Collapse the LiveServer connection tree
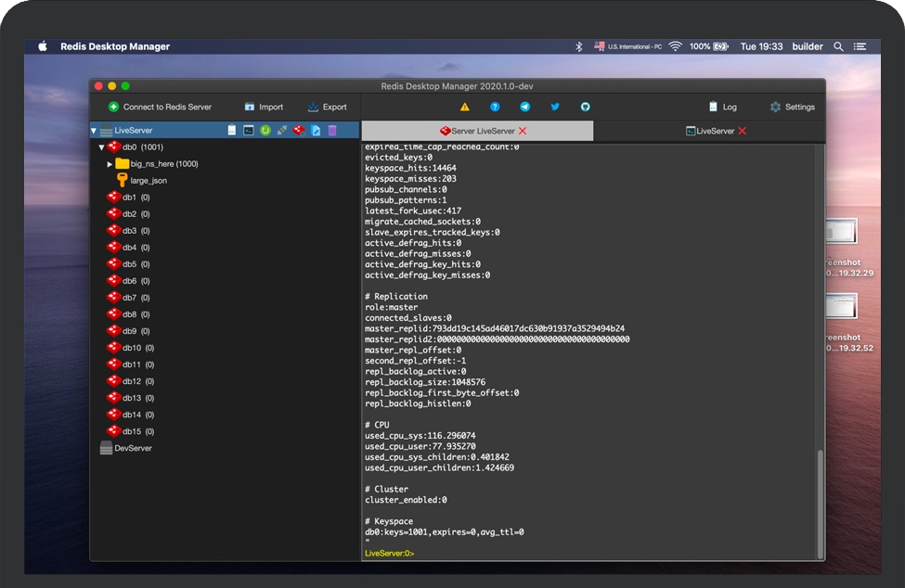Image resolution: width=905 pixels, height=588 pixels. pos(94,131)
